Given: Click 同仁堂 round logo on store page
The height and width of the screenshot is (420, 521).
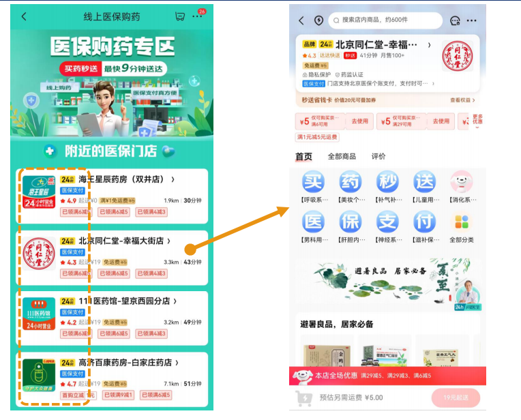Looking at the screenshot, I should (457, 56).
